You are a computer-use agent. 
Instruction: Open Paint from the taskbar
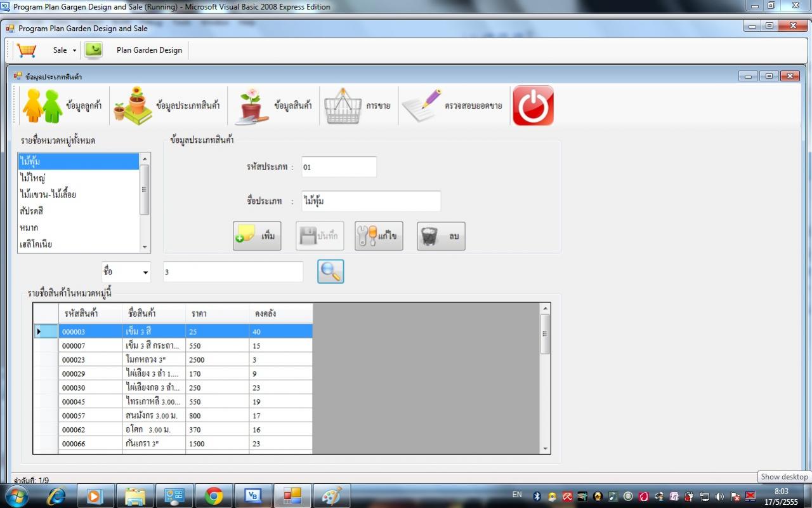331,495
